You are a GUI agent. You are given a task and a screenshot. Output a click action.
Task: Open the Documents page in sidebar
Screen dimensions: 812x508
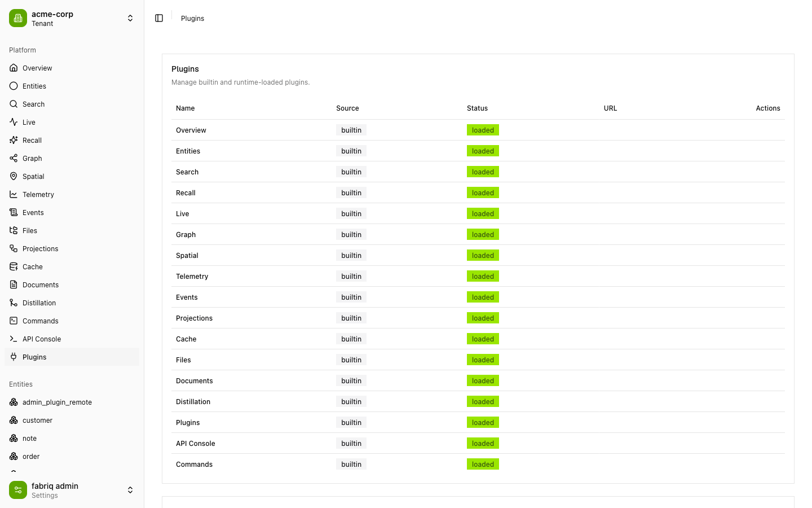(x=72, y=284)
